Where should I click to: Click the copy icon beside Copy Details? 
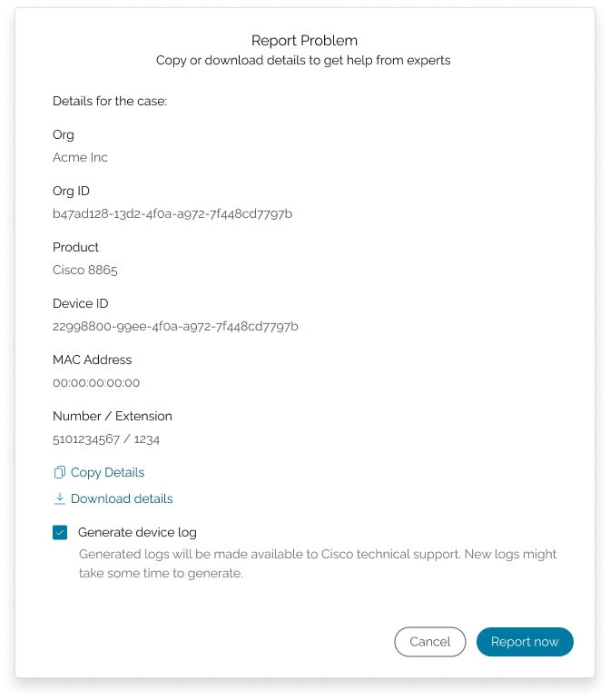click(x=60, y=472)
